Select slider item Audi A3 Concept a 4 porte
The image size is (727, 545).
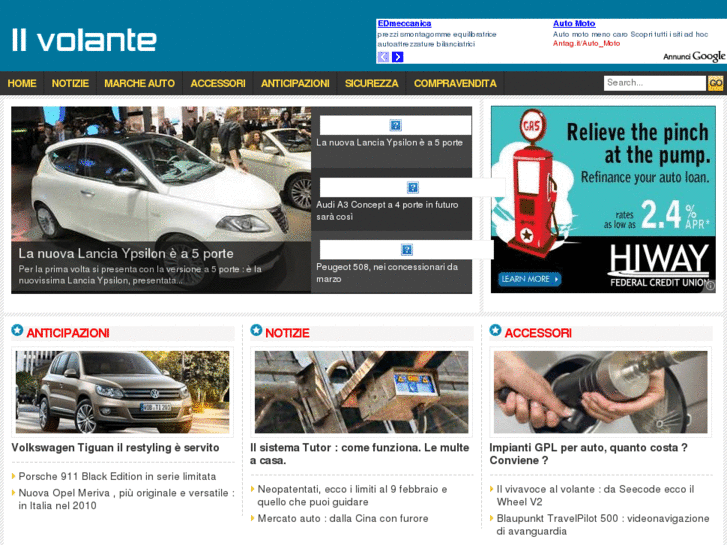(387, 211)
